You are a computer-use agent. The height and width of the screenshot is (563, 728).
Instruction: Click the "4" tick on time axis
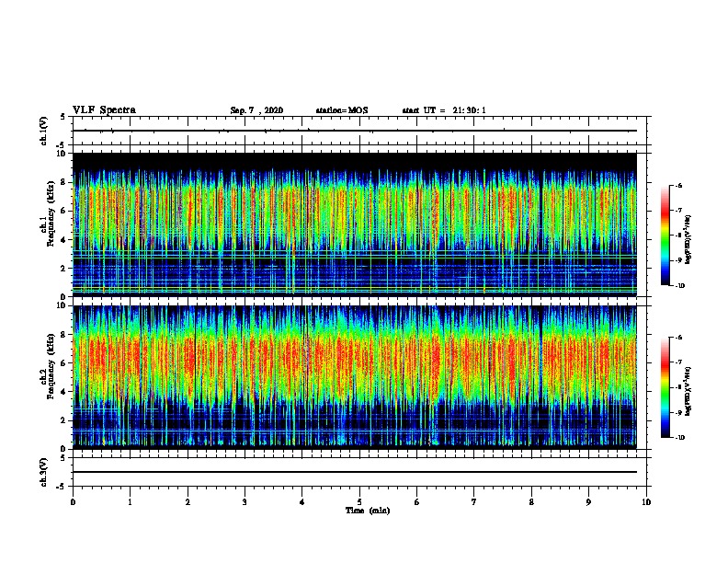tap(302, 502)
